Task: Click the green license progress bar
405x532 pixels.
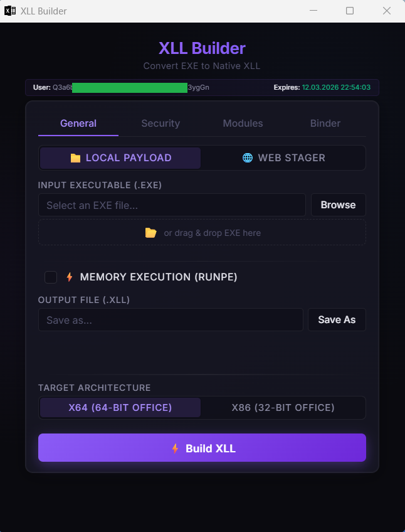Action: 130,88
